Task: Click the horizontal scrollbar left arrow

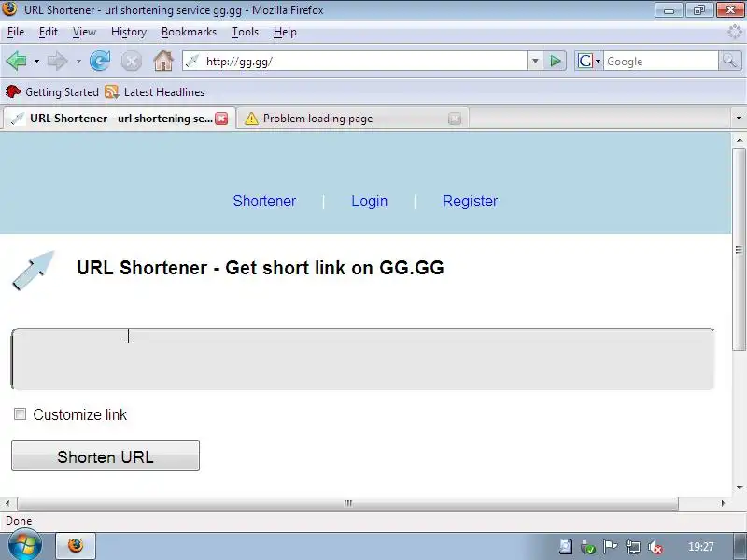Action: pos(7,503)
